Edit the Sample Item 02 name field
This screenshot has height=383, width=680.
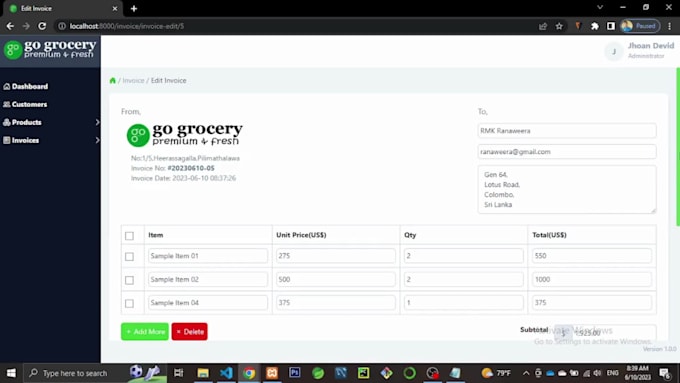(208, 279)
